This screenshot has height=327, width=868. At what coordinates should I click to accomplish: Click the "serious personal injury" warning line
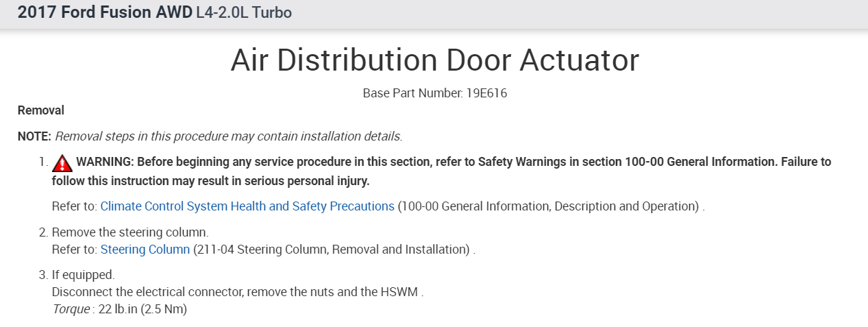210,181
